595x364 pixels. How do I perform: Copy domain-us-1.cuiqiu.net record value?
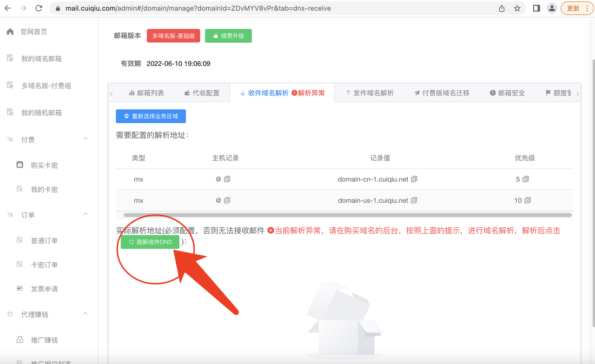(x=414, y=200)
